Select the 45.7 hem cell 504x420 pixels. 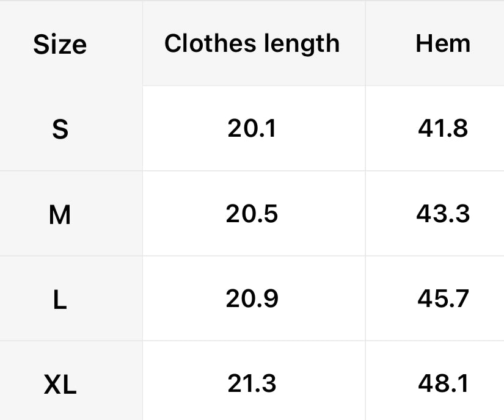click(x=443, y=299)
